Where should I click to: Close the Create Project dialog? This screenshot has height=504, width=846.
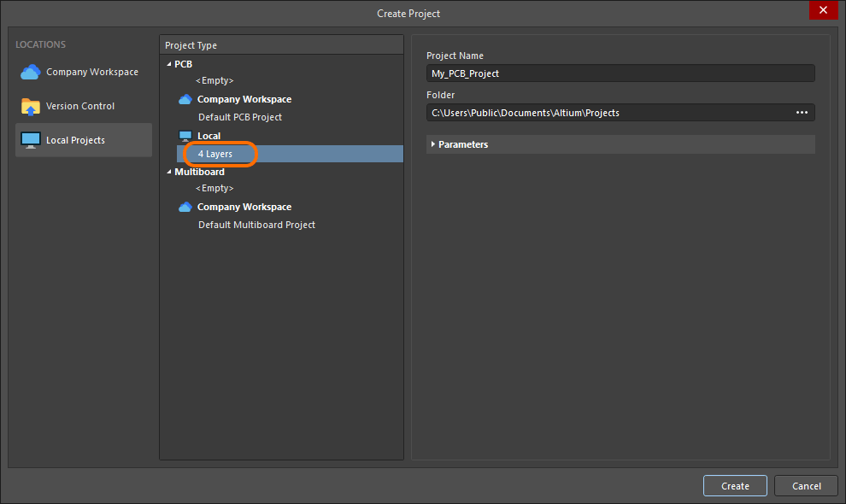[823, 10]
